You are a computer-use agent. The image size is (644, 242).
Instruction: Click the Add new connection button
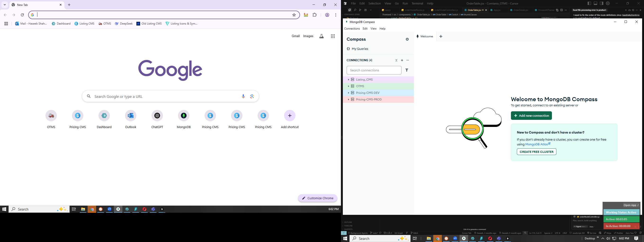[x=531, y=116]
